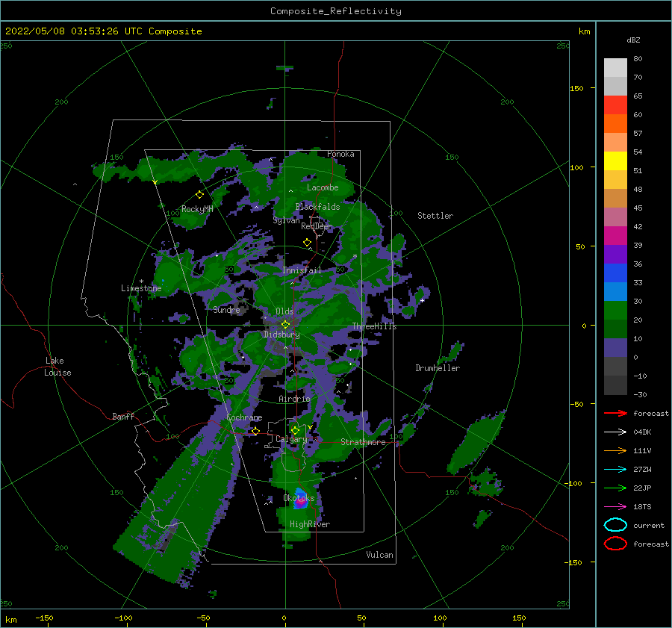672x628 pixels.
Task: Select the blue 36 dBZ swatch
Action: tap(615, 273)
